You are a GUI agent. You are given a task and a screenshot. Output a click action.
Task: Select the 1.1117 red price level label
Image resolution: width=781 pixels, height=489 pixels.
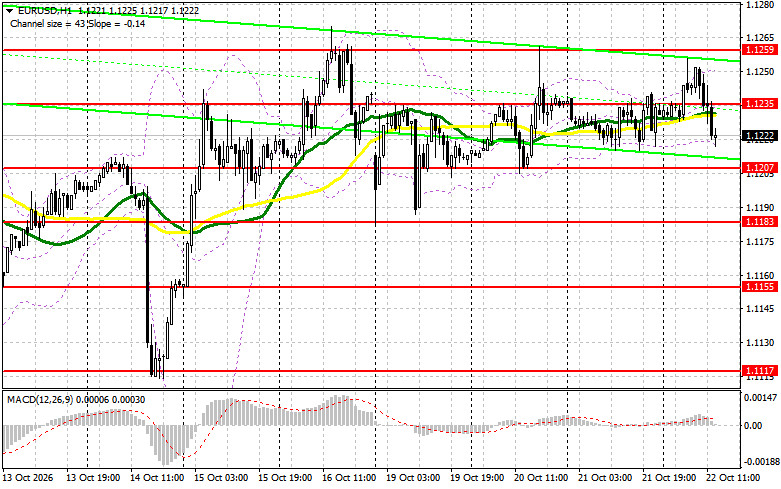tap(760, 370)
